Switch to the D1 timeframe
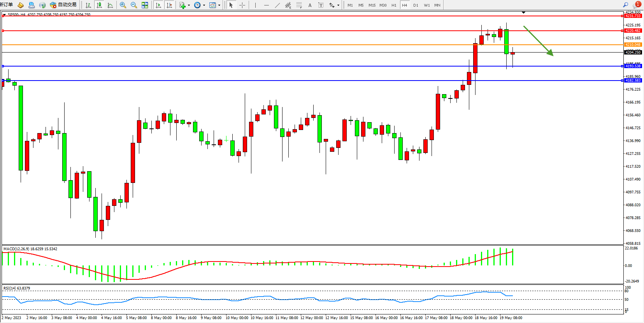The height and width of the screenshot is (323, 644). tap(416, 5)
